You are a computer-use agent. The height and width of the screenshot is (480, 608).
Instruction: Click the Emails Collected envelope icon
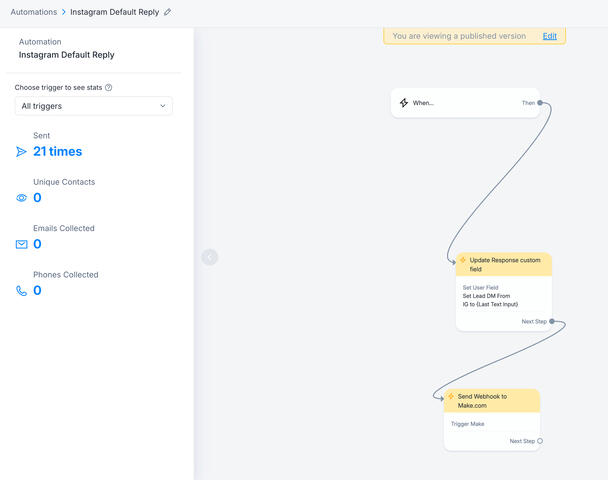[22, 244]
